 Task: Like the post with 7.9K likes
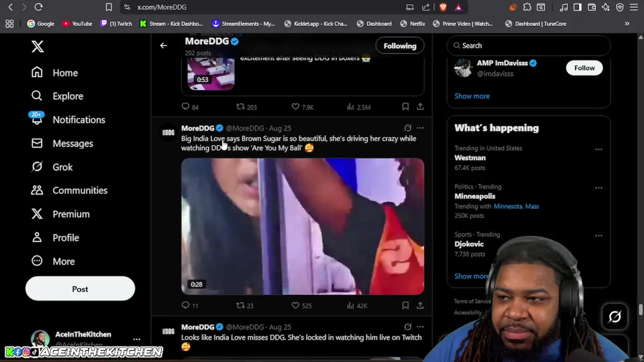295,107
